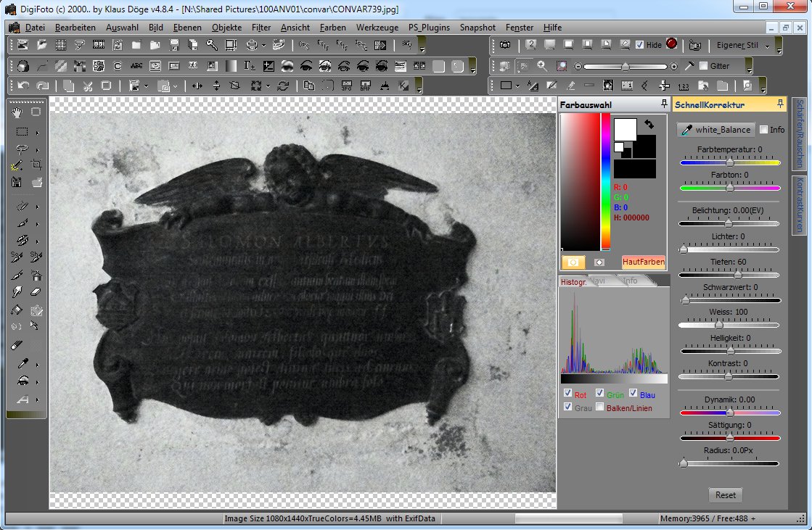Toggle the Info checkbox in SchnellKorrektur
This screenshot has height=530, width=812.
763,130
